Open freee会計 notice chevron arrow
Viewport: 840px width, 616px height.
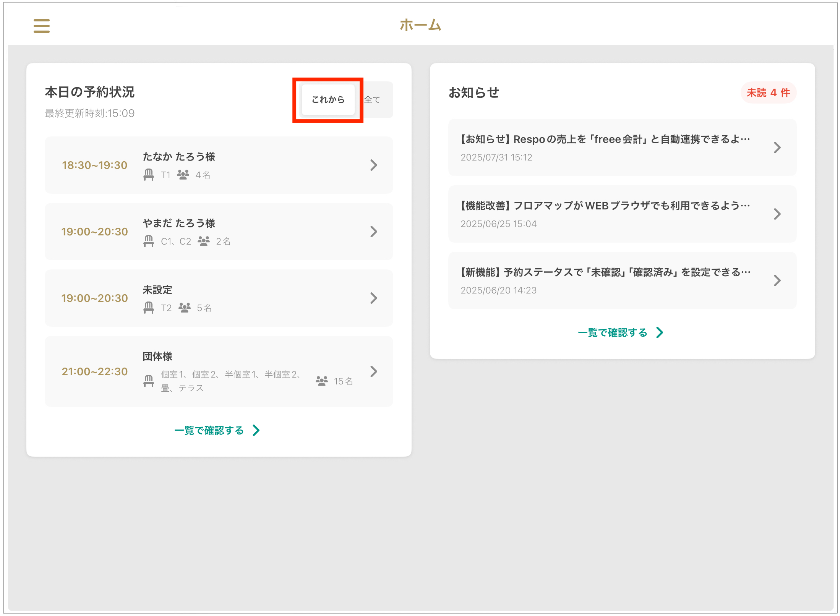pyautogui.click(x=777, y=148)
